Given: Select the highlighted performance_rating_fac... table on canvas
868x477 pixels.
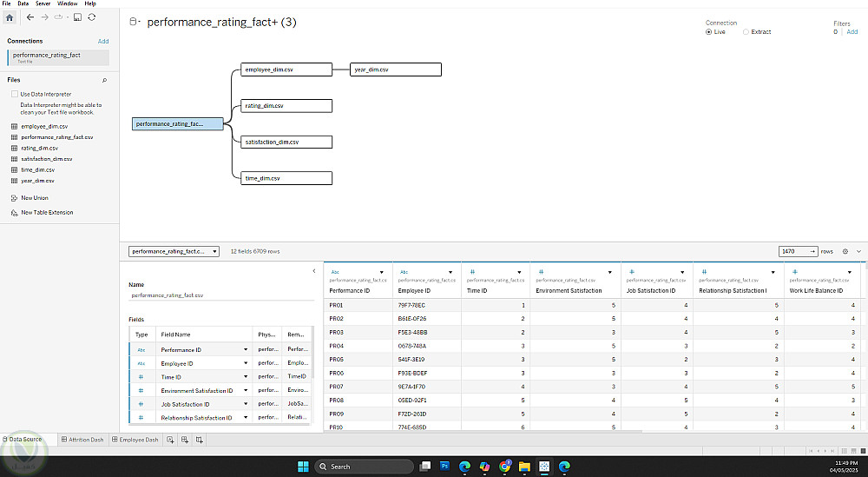Looking at the screenshot, I should [x=178, y=124].
